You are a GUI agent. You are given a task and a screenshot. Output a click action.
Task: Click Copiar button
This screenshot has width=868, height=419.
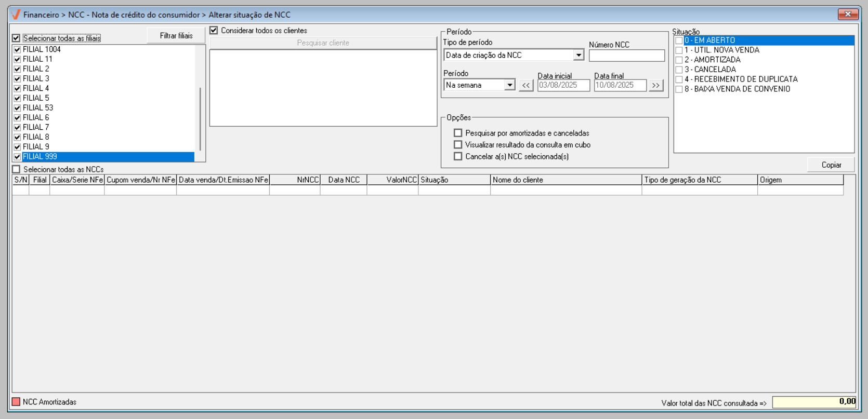[x=831, y=165]
